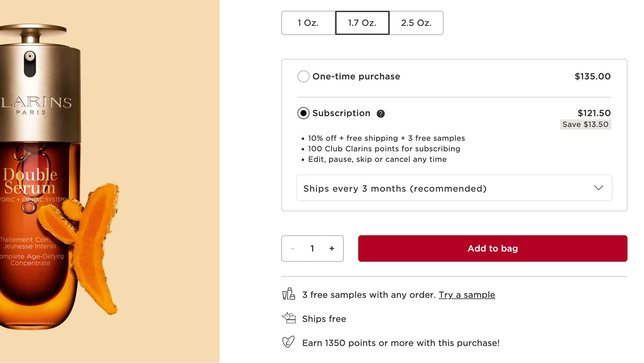Click the Save $13.50 badge
The height and width of the screenshot is (363, 644).
point(585,124)
